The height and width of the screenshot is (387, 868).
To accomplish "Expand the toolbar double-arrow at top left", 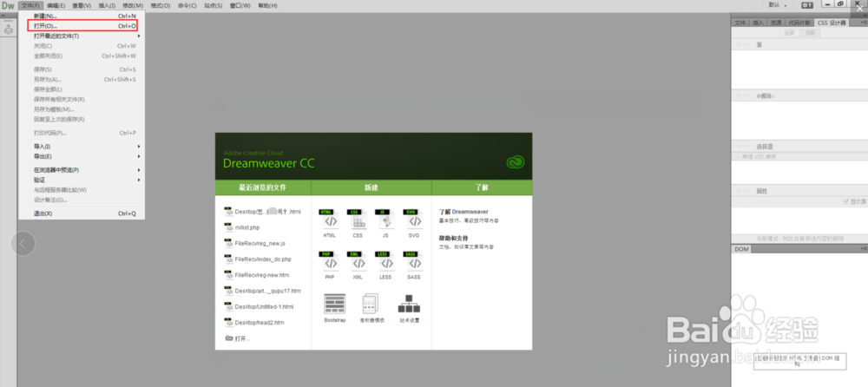I will tap(3, 15).
